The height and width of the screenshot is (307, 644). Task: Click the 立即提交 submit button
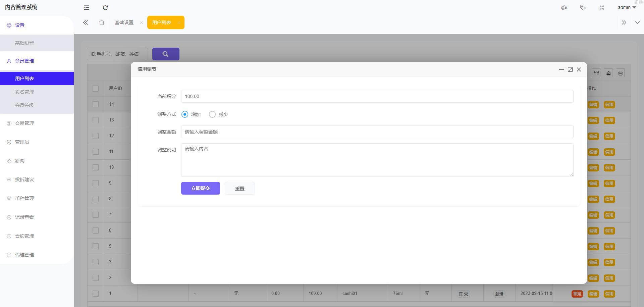click(x=201, y=188)
